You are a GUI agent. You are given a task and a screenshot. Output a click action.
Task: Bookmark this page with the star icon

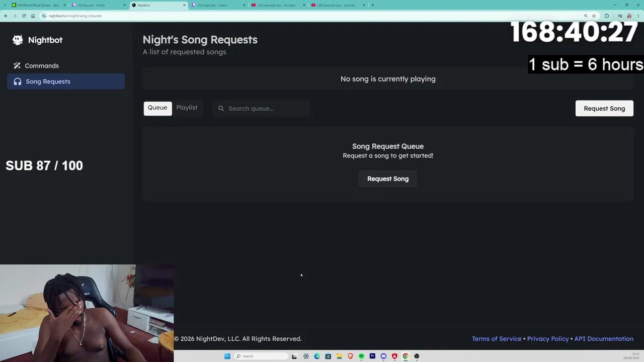(x=594, y=16)
